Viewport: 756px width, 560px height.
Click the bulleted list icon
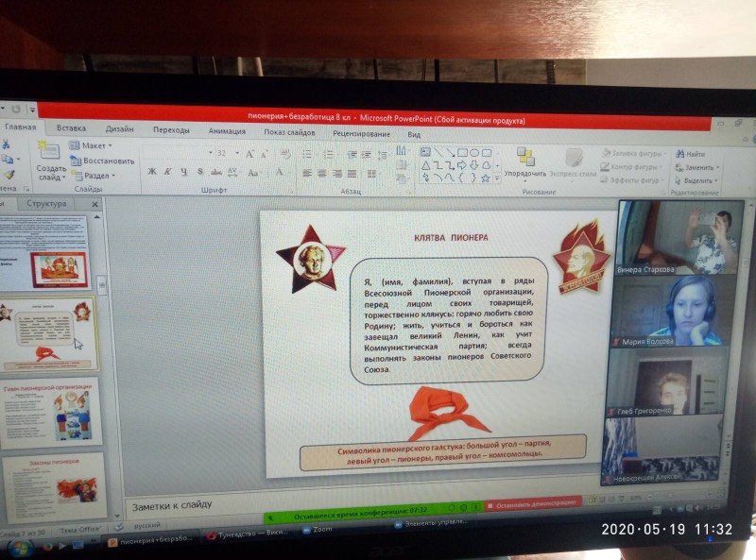point(308,154)
